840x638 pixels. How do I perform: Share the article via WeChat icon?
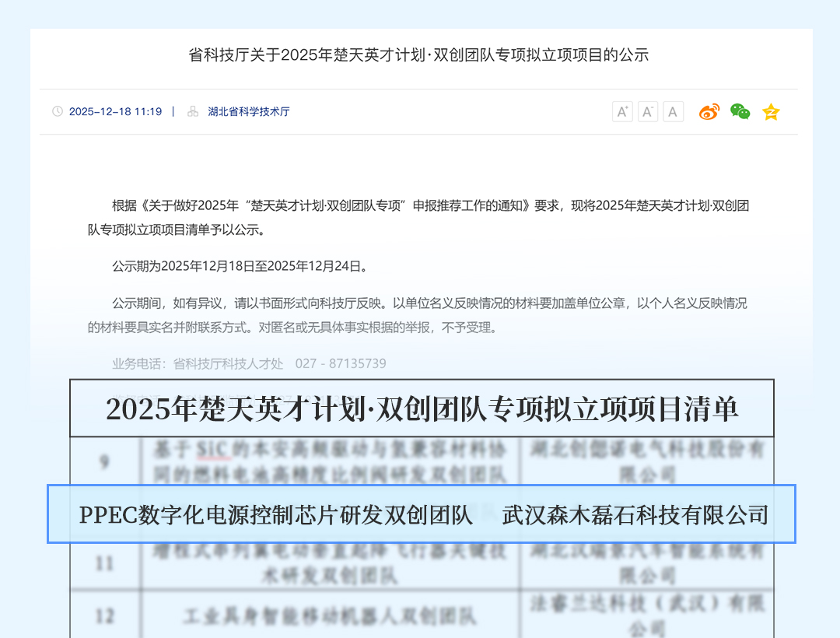740,111
